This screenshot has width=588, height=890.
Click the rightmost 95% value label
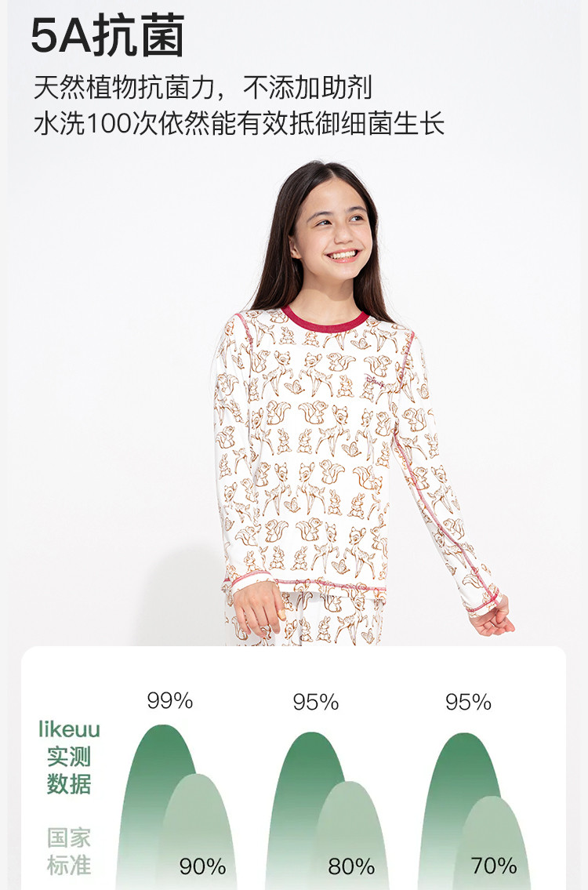point(468,702)
